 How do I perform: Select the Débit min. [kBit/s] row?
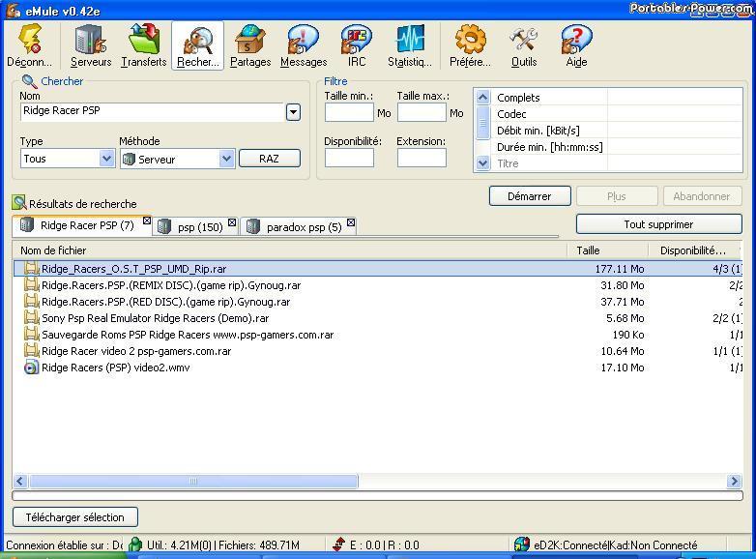[616, 131]
